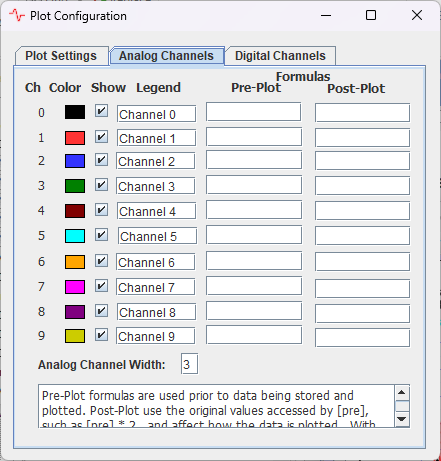Focus the Channel 2 legend field
441x461 pixels.
coord(155,161)
